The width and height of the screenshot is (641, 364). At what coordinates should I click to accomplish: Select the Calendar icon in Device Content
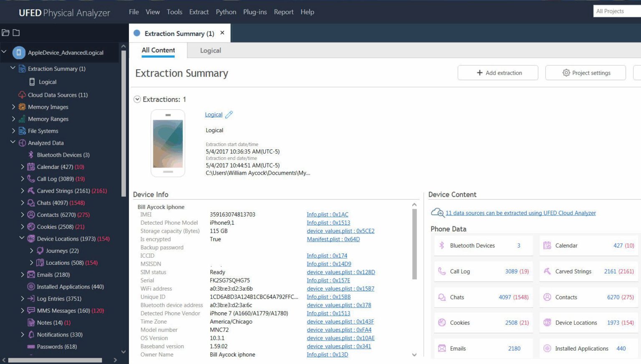pos(547,245)
